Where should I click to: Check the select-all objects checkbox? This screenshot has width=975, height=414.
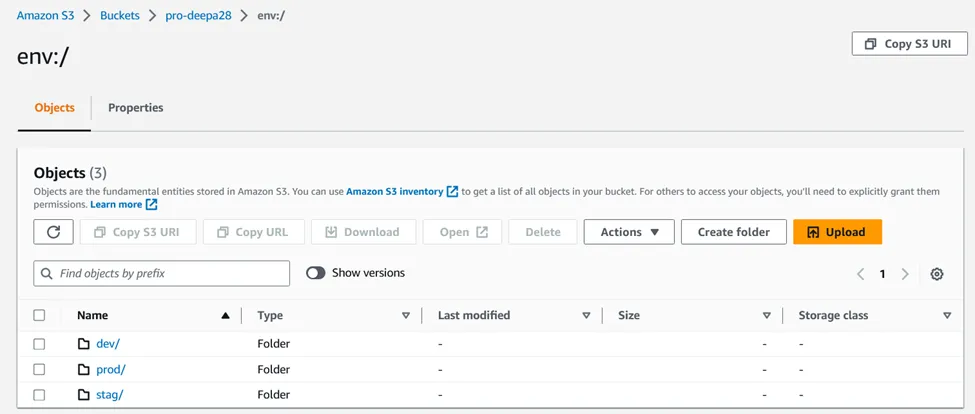pos(39,315)
